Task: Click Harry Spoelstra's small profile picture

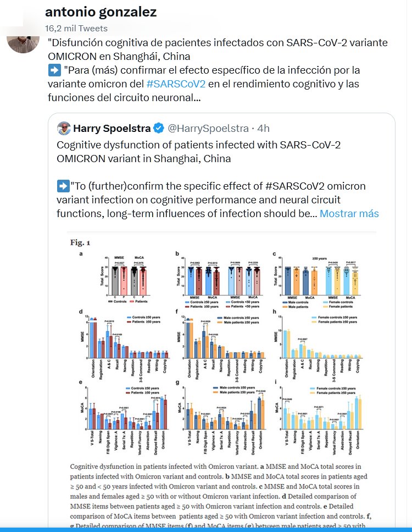Action: (64, 129)
